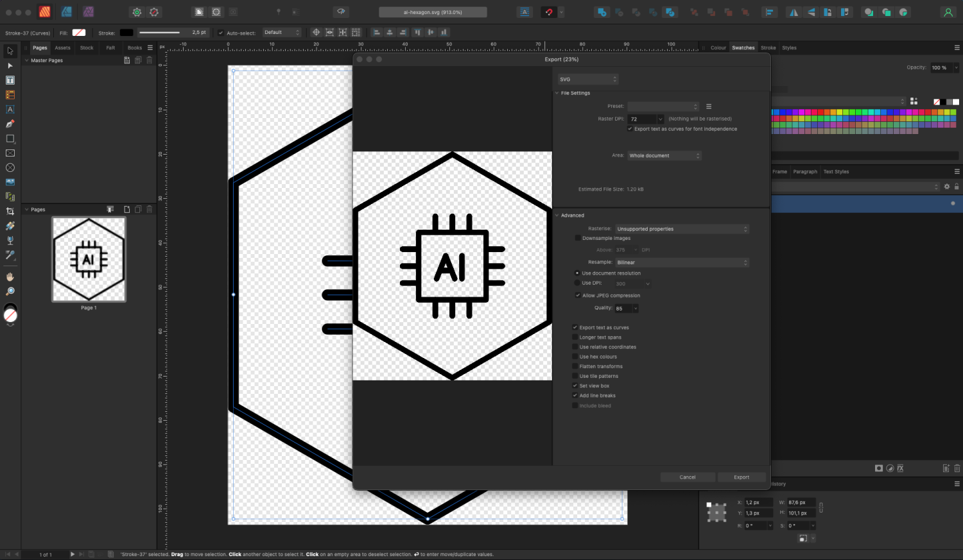Click the Add boolean geometry icon
Image resolution: width=963 pixels, height=560 pixels.
point(602,12)
